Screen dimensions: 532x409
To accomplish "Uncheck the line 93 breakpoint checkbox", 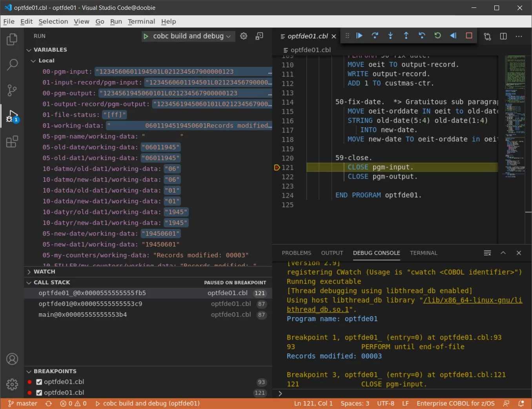I will coord(39,382).
